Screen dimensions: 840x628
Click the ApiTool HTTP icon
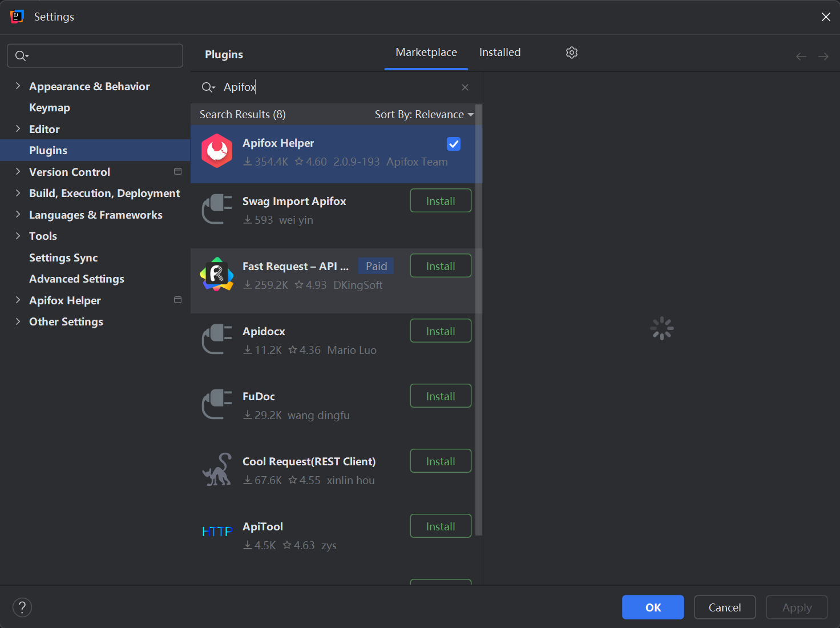217,532
